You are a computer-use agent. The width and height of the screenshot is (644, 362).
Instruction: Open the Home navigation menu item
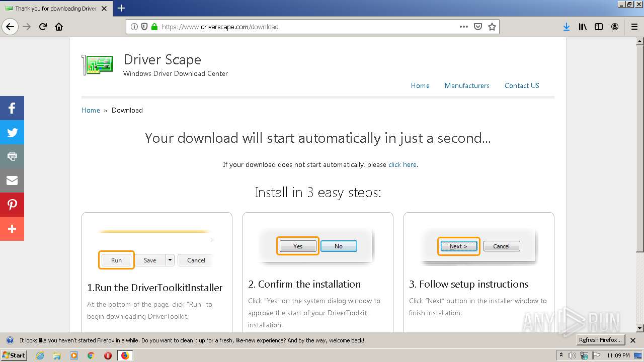[x=420, y=85]
